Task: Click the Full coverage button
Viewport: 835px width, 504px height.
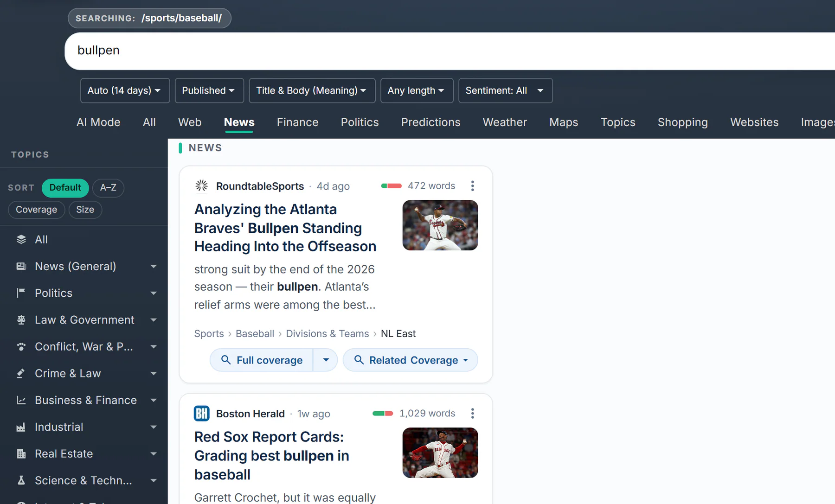Action: [x=262, y=360]
